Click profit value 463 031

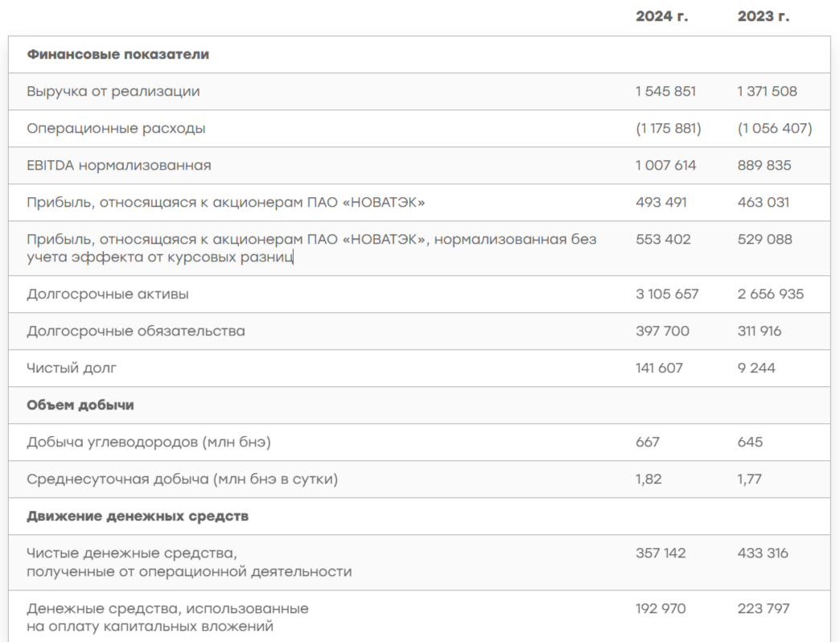click(x=764, y=203)
